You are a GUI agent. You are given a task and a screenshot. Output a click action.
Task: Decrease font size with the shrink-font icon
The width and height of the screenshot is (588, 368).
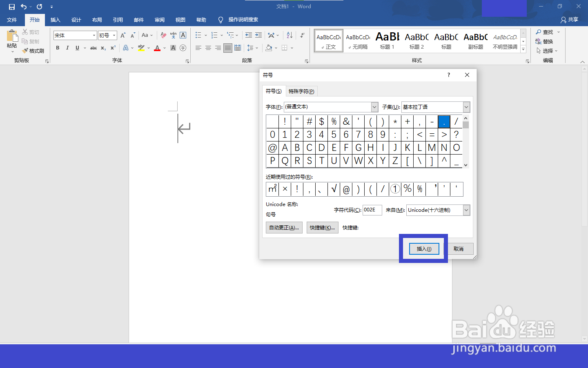133,36
